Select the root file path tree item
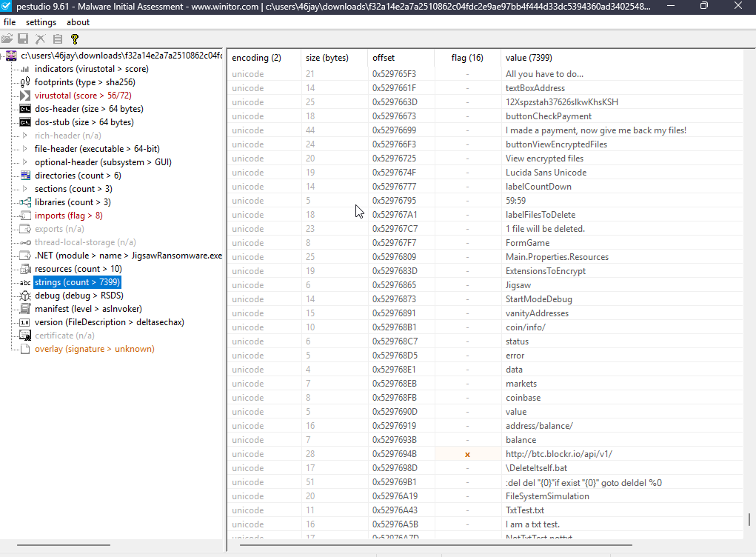 click(x=121, y=56)
